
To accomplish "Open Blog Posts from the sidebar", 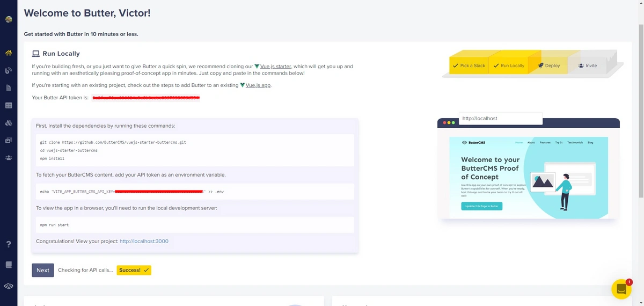I will click(x=9, y=70).
